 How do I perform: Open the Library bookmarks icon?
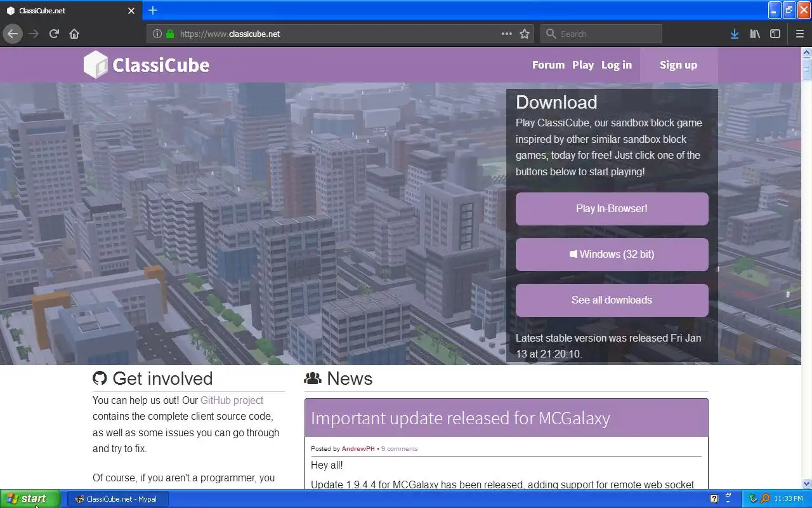click(x=755, y=34)
